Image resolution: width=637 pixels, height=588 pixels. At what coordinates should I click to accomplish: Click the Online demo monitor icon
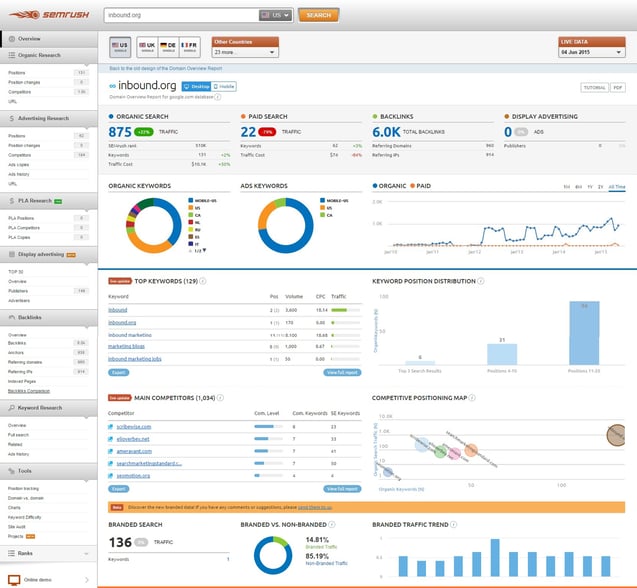(x=14, y=580)
